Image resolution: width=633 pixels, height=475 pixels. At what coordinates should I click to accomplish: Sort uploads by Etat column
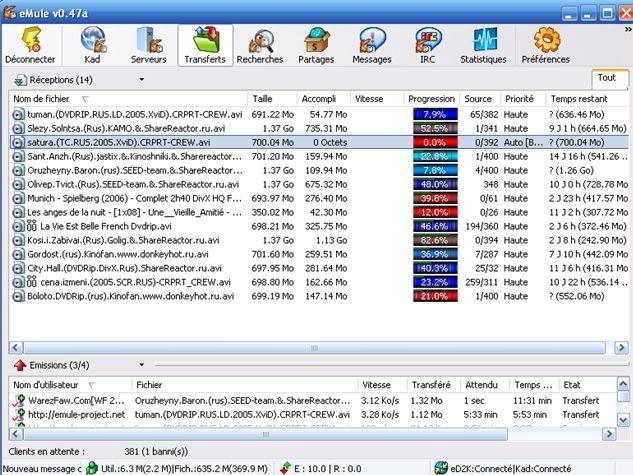[x=587, y=385]
